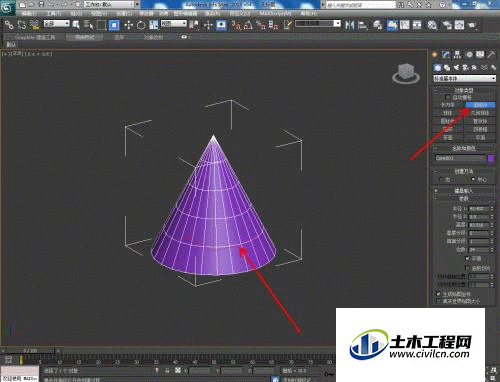Select the Edge creation method radio button
The height and width of the screenshot is (382, 500).
pos(441,179)
